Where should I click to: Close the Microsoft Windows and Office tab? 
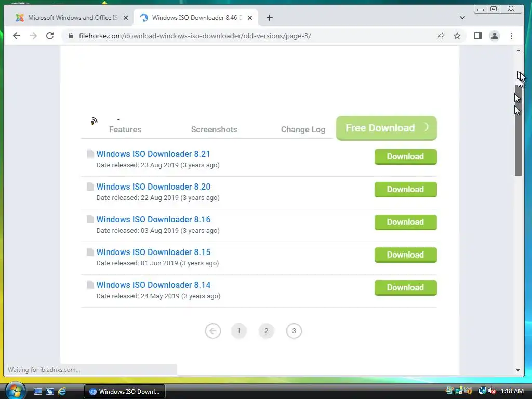pos(126,18)
